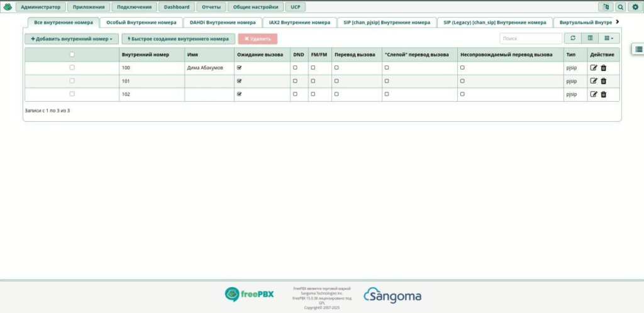Click the refresh table icon

click(573, 38)
